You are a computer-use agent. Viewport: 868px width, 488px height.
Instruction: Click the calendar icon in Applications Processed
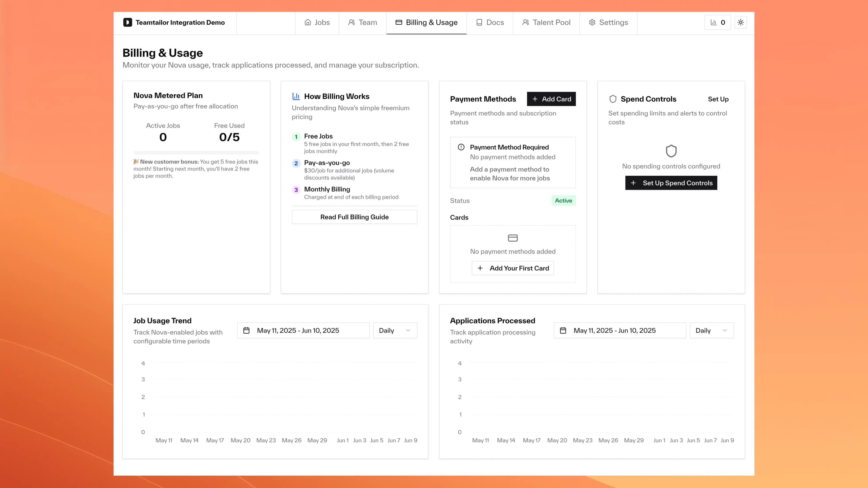click(563, 330)
